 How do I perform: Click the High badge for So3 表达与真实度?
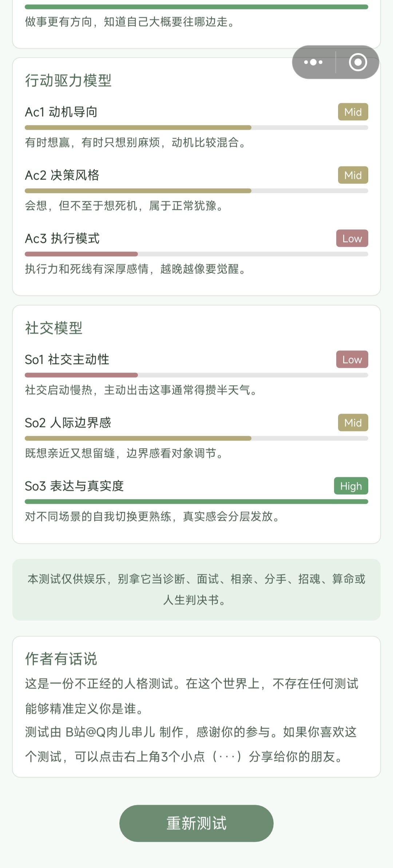tap(351, 486)
